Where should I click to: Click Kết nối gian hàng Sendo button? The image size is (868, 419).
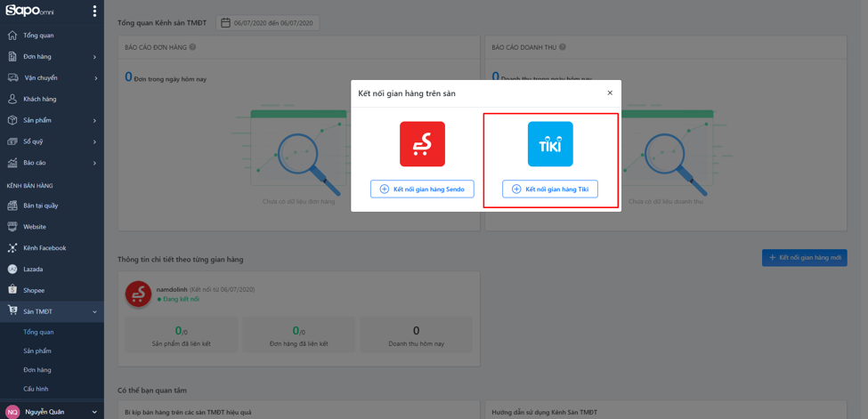click(422, 189)
